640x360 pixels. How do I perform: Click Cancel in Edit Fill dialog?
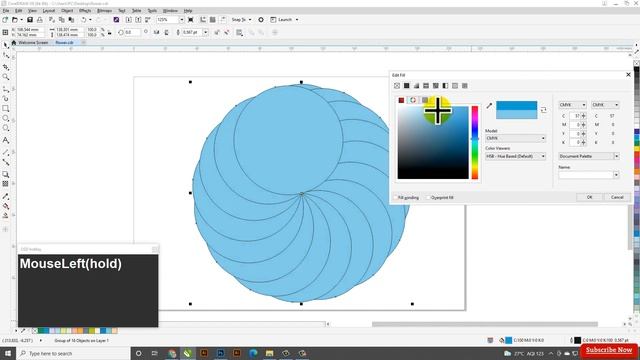pos(617,197)
